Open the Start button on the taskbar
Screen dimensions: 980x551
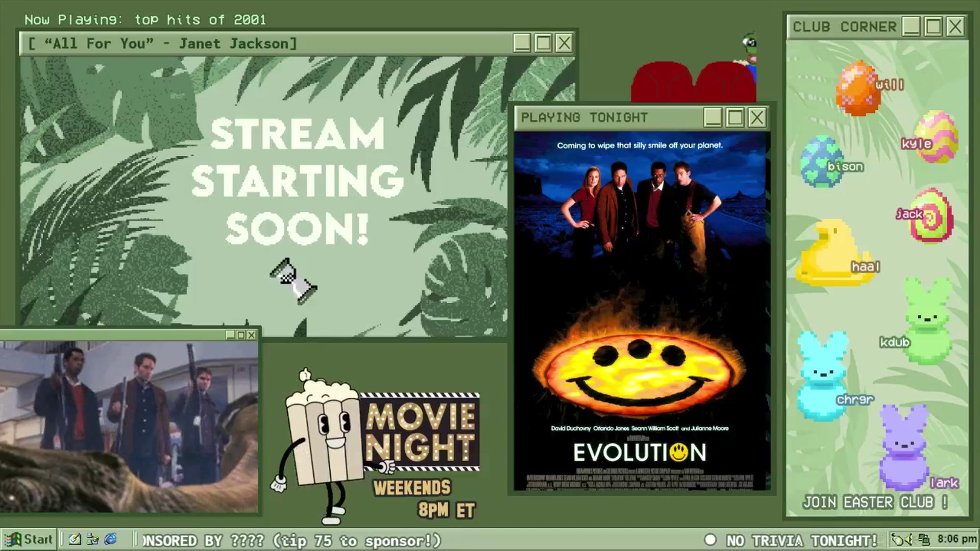coord(28,539)
